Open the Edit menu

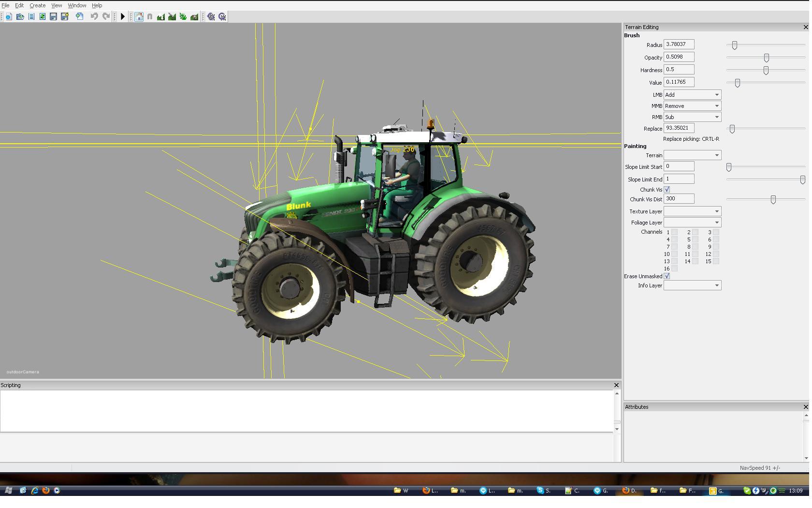(x=19, y=5)
